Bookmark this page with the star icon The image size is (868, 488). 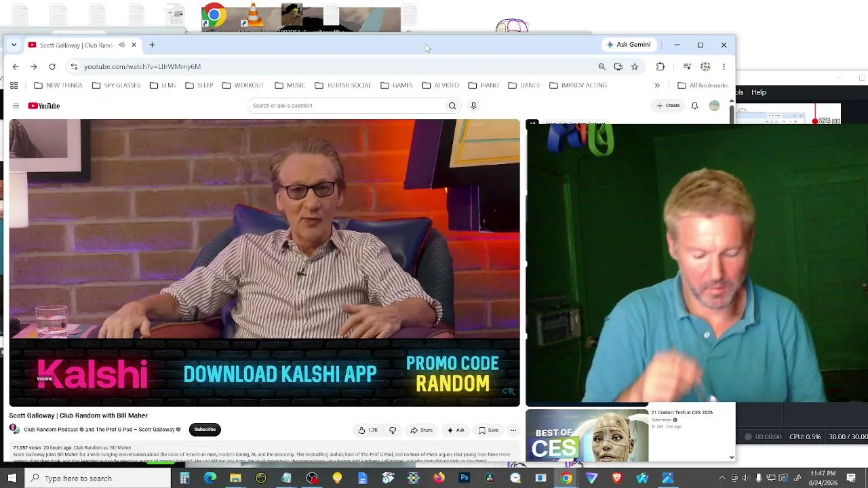click(635, 66)
